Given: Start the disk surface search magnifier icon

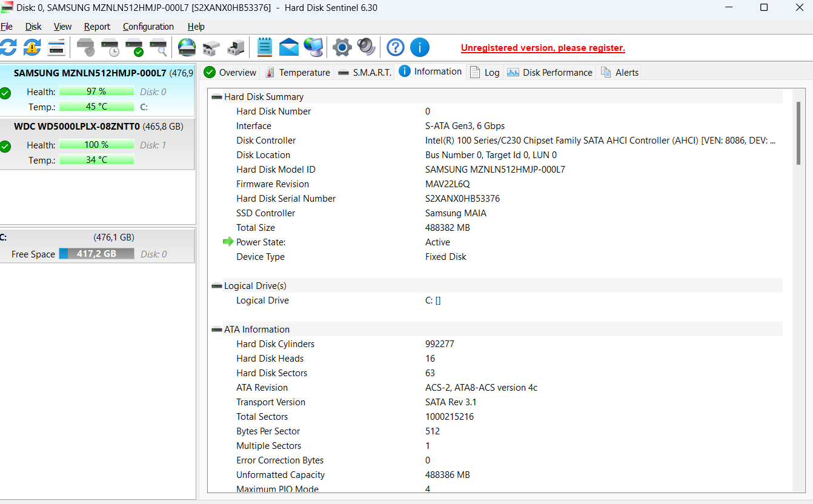Looking at the screenshot, I should click(x=159, y=47).
